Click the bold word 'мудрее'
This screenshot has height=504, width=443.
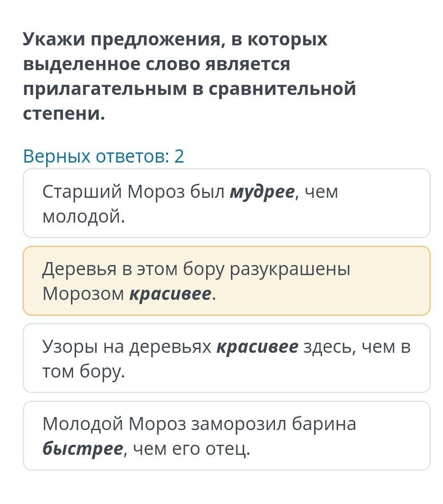(x=262, y=192)
